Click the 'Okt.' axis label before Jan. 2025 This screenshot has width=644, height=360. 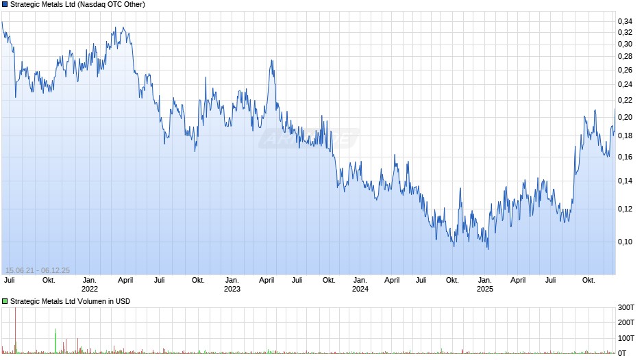[x=452, y=281]
